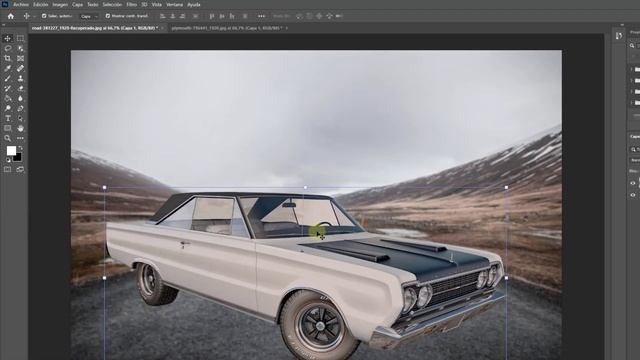Select the Zoom tool
This screenshot has height=360, width=640.
point(7,138)
